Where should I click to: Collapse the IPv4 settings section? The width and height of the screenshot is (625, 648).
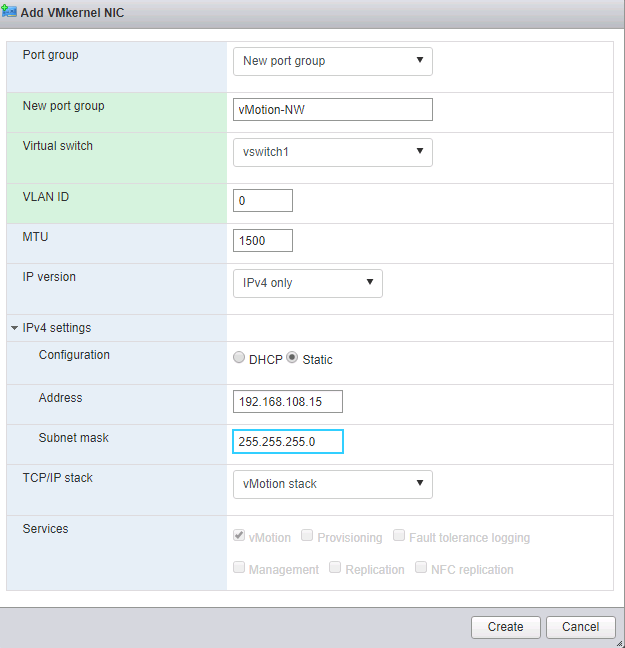15,328
